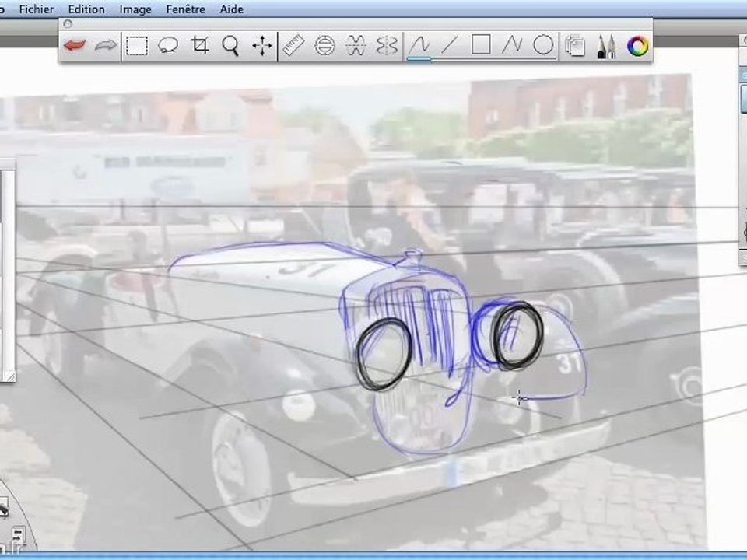Open the Fenêtre menu
Viewport: 747px width, 560px height.
(185, 9)
